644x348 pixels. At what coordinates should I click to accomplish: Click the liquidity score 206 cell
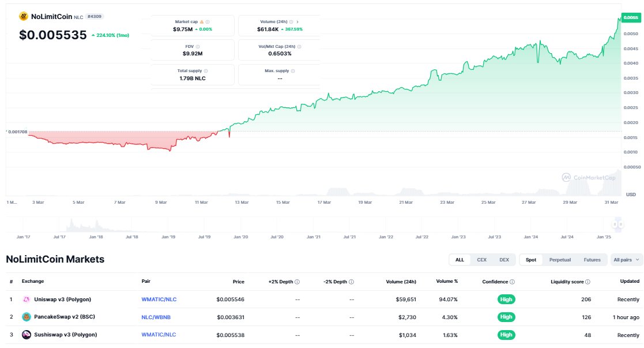coord(586,300)
